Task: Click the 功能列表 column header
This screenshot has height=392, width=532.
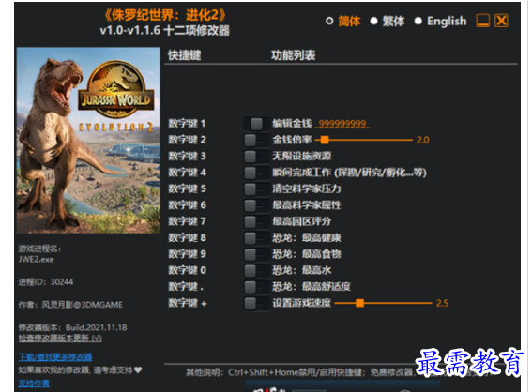Action: pyautogui.click(x=293, y=55)
